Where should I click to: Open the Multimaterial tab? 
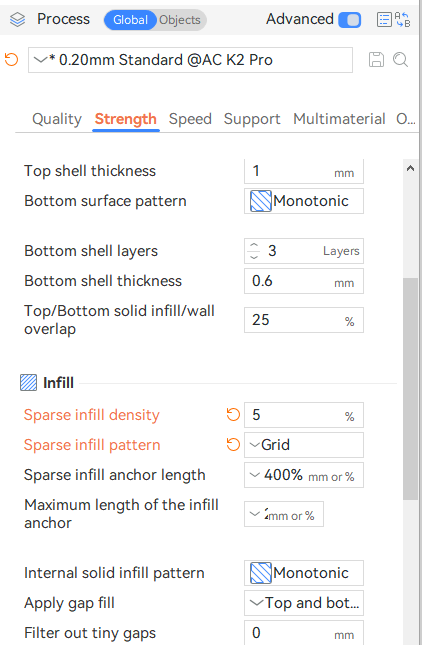339,119
